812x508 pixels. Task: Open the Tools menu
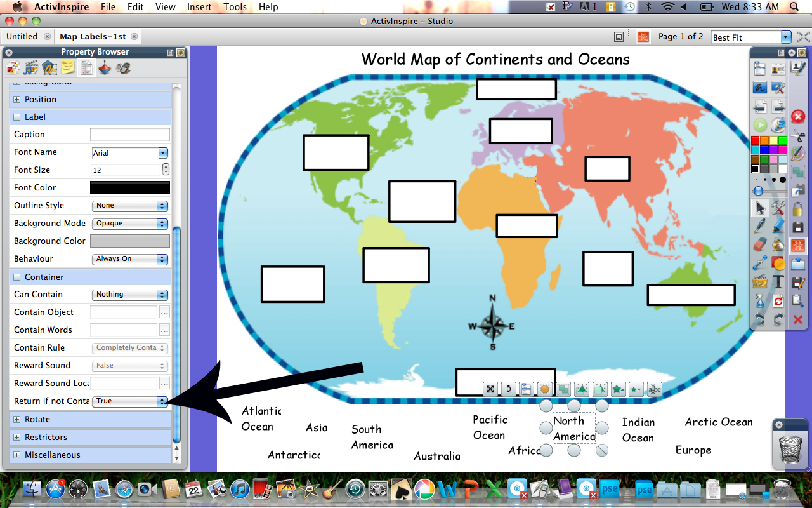[235, 7]
